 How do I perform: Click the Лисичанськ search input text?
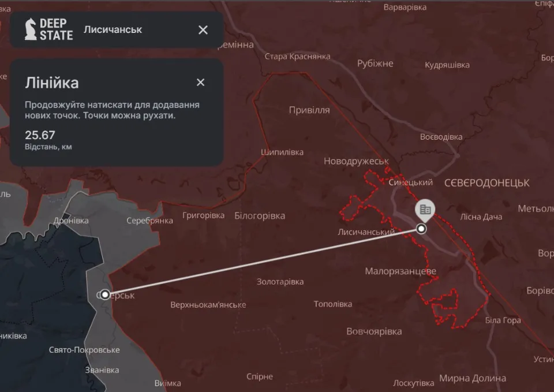(113, 29)
